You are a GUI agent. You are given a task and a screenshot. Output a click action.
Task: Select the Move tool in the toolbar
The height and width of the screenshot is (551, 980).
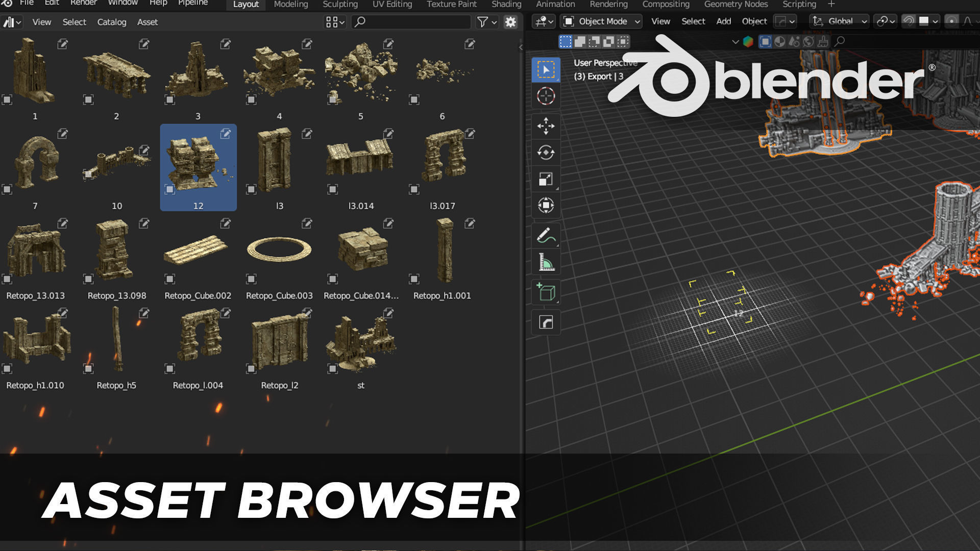point(546,126)
